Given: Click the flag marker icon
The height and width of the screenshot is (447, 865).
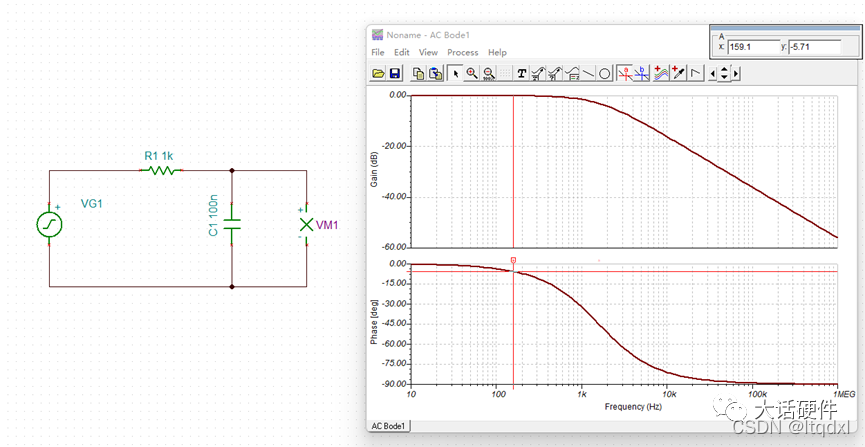Looking at the screenshot, I should (696, 73).
